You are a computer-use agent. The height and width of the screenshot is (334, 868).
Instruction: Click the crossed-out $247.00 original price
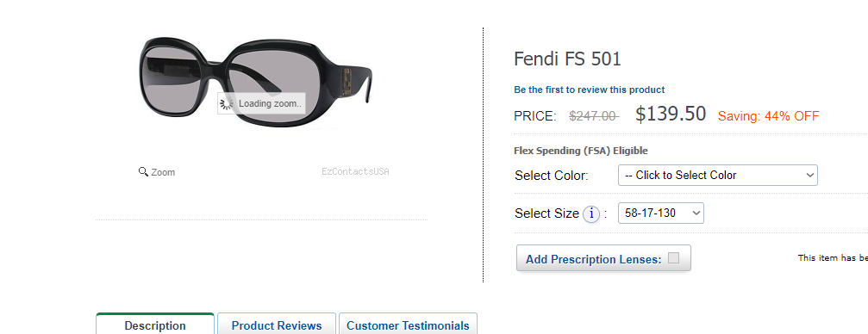pyautogui.click(x=594, y=116)
